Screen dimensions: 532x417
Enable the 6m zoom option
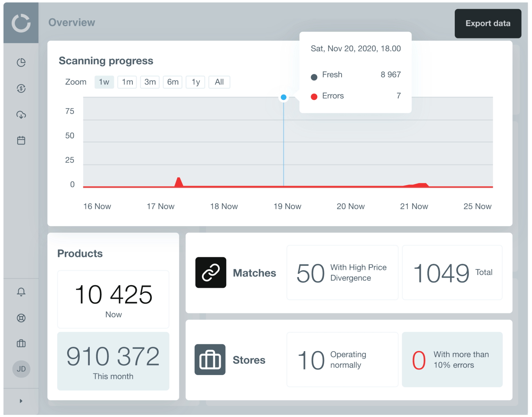pos(172,82)
